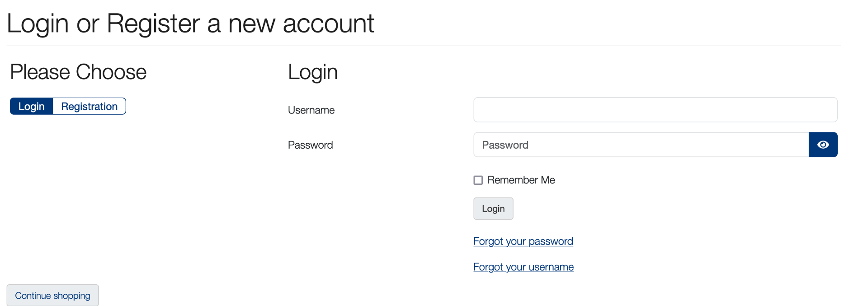
Task: Click the Remember Me label text
Action: coord(521,180)
